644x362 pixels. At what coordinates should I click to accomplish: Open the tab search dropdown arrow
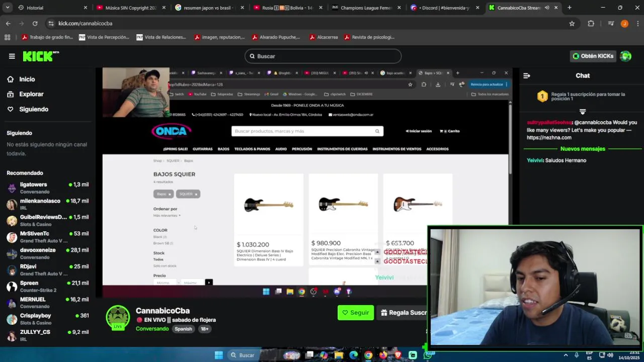7,8
